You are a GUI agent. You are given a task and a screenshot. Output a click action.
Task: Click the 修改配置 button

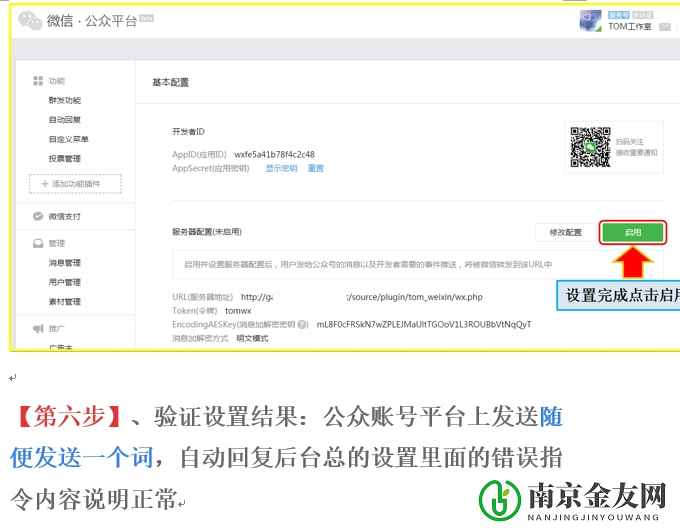coord(564,232)
